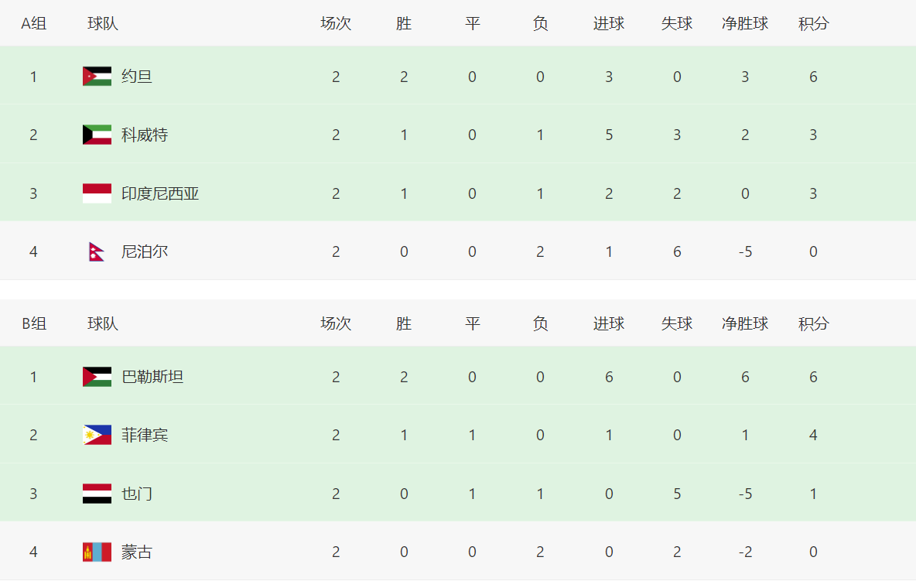Open team 科威特 link
Viewport: 916px width, 588px height.
145,135
